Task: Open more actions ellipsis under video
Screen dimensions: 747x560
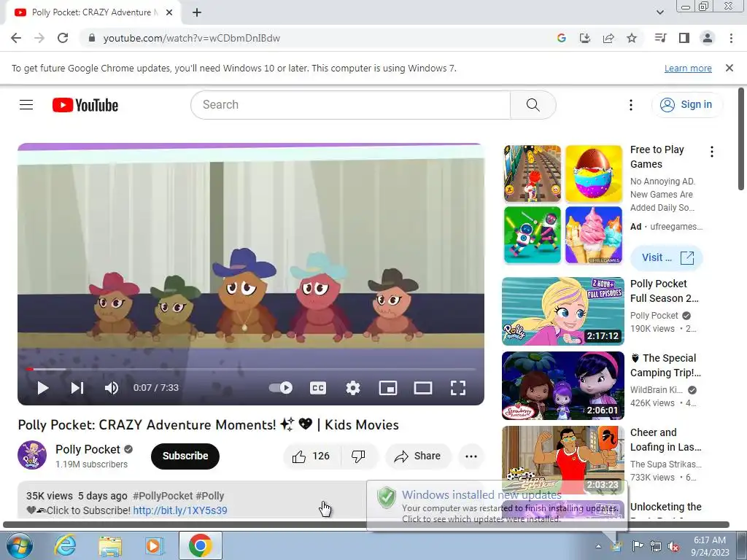Action: point(471,456)
